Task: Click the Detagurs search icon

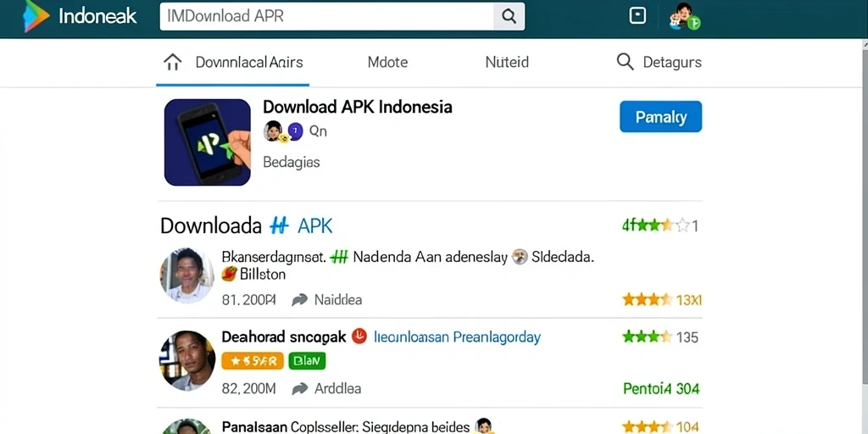Action: point(625,61)
